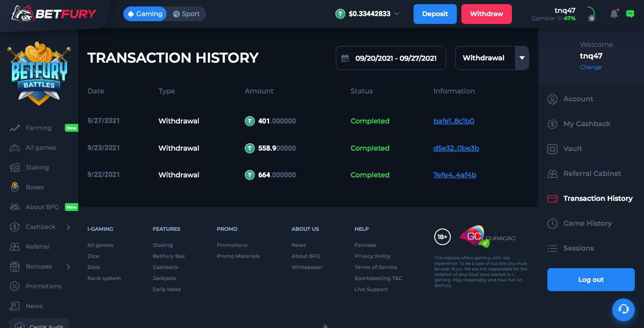
Task: Click the Account profile icon
Action: pos(552,99)
